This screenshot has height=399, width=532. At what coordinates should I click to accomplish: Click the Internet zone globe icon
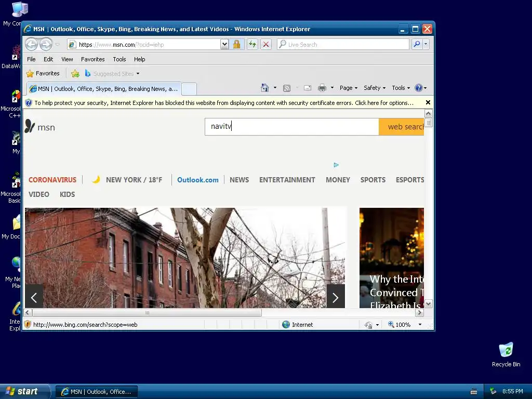tap(286, 325)
